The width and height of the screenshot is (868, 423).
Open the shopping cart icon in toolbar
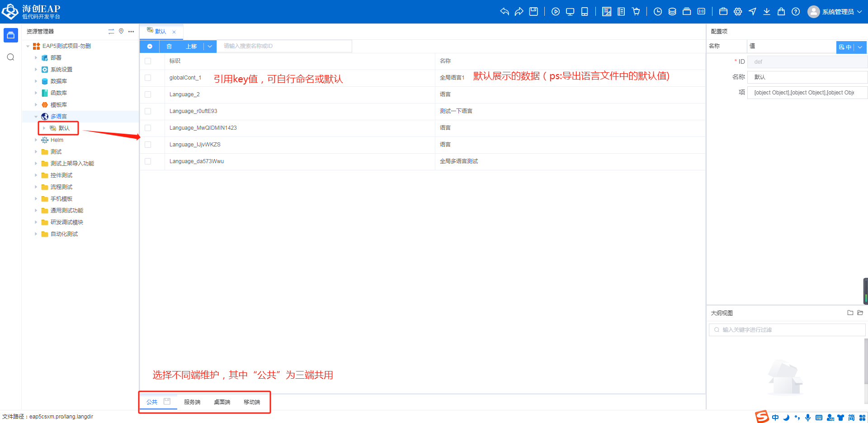(x=636, y=12)
